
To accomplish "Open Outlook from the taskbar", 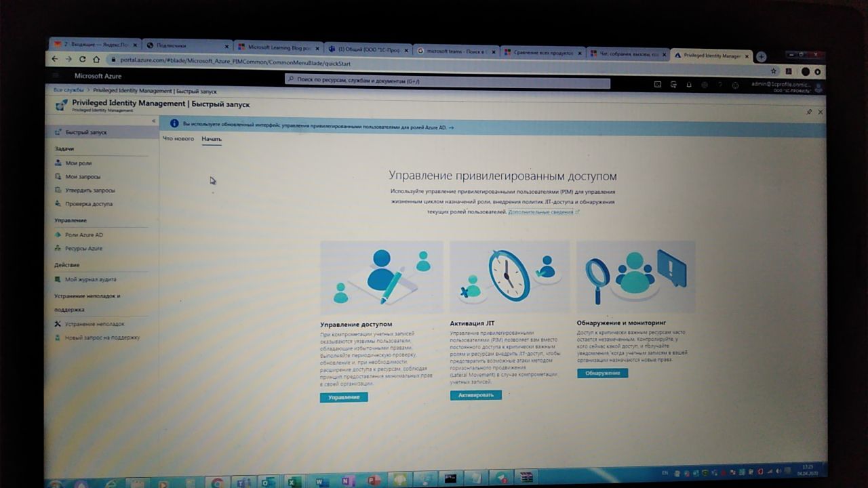I will (269, 482).
